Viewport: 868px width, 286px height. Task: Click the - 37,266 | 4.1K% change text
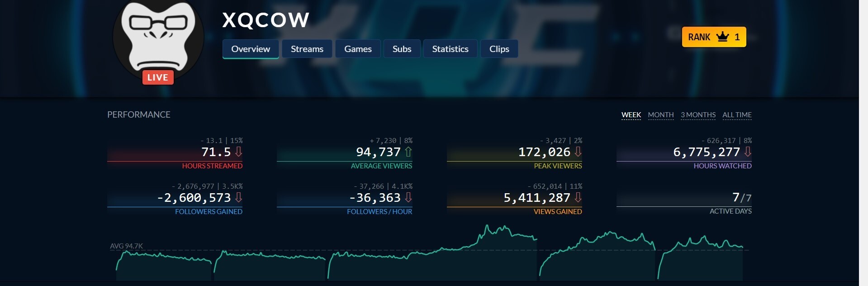click(x=383, y=186)
